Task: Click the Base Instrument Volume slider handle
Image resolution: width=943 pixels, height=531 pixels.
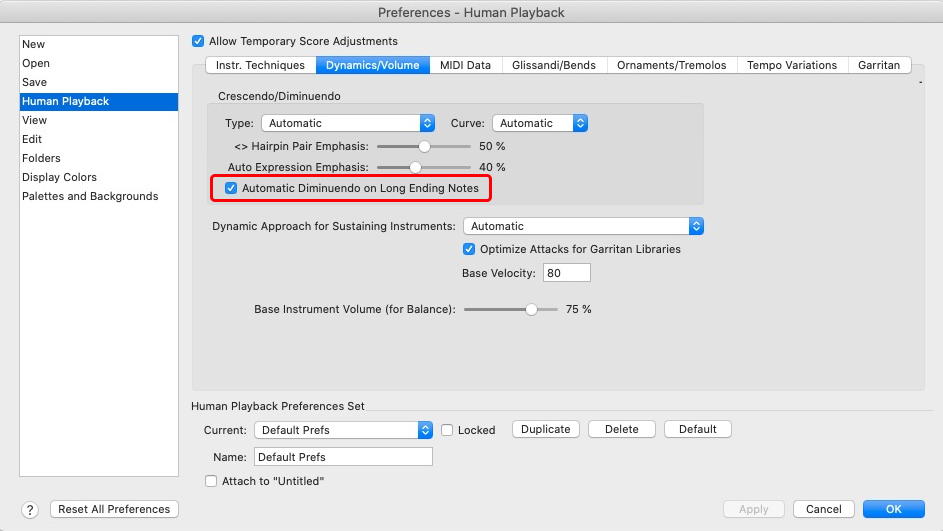Action: click(531, 309)
